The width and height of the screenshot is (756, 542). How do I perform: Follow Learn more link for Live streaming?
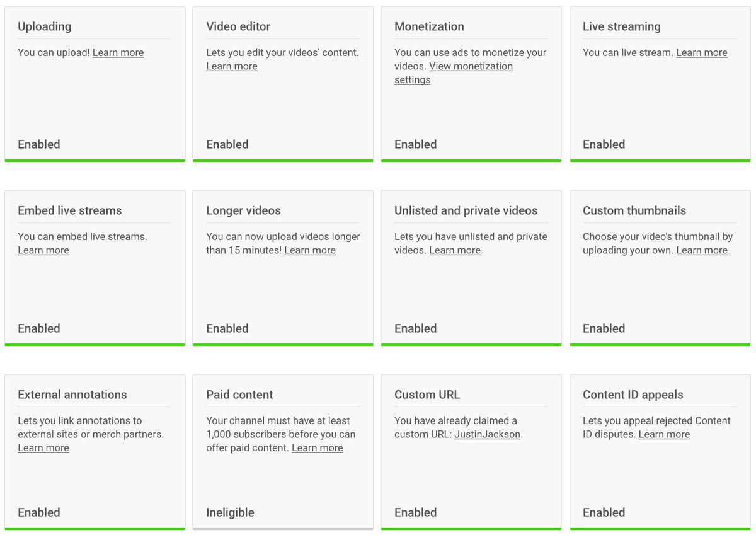(701, 53)
